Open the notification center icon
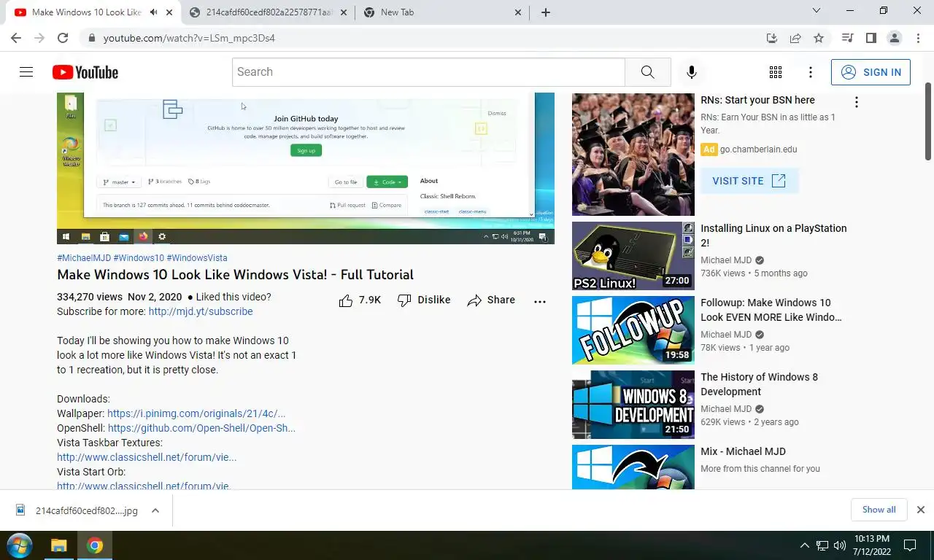The image size is (934, 560). tap(910, 545)
